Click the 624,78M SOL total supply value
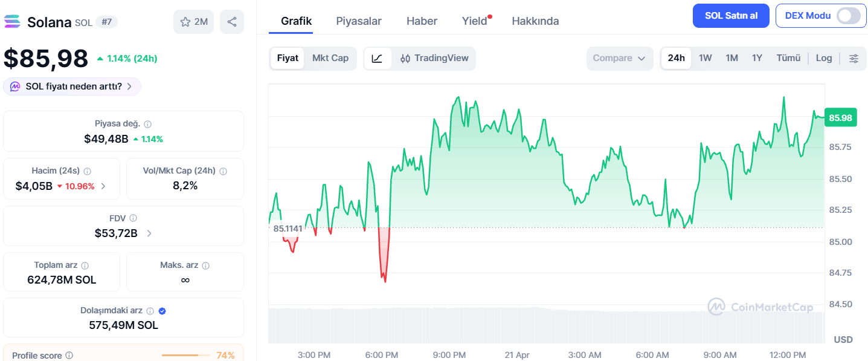 (62, 280)
